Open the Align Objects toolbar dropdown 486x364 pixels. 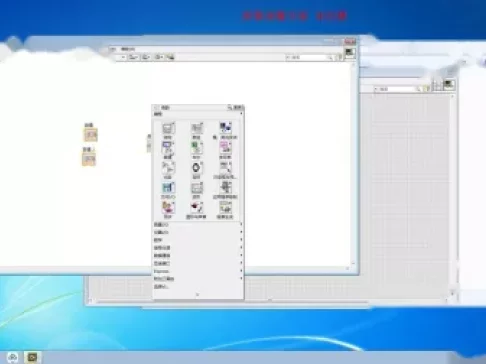[x=133, y=57]
